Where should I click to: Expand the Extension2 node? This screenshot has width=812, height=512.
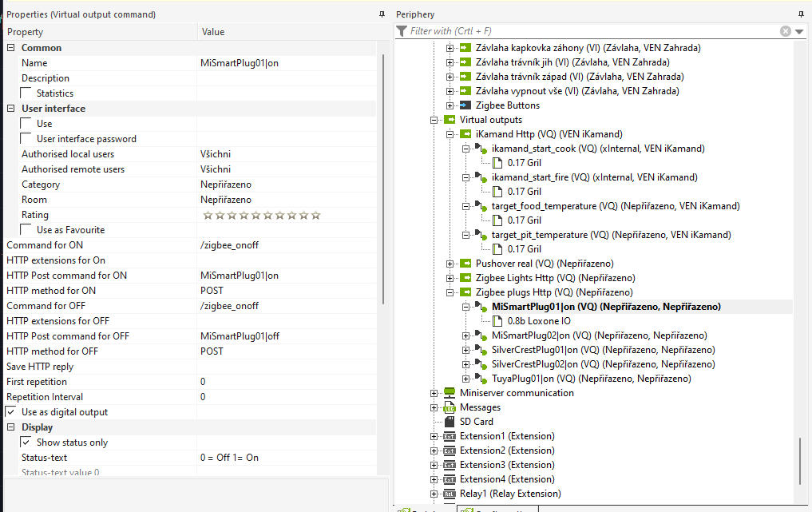pos(434,450)
